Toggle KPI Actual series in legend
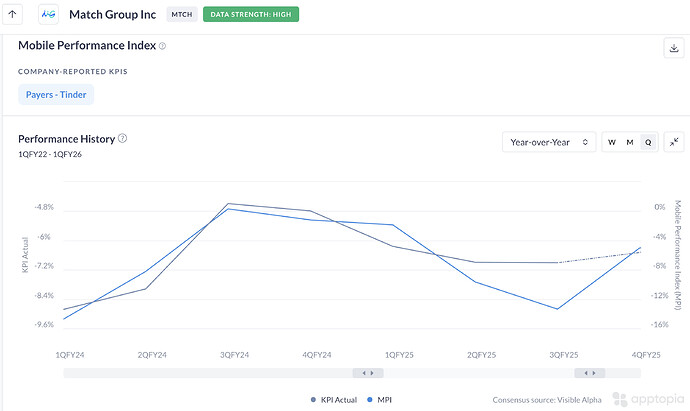 click(333, 400)
